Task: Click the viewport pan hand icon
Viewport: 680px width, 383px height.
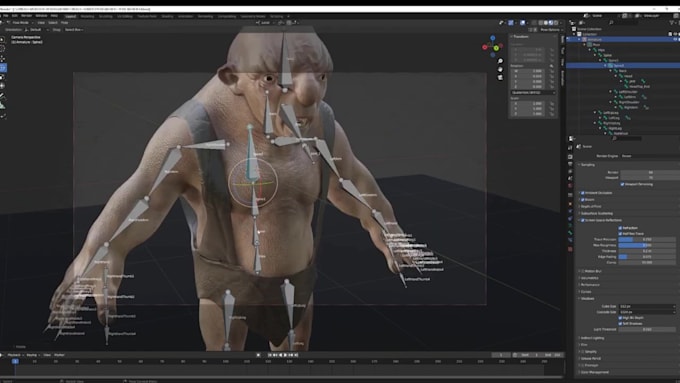Action: click(500, 69)
